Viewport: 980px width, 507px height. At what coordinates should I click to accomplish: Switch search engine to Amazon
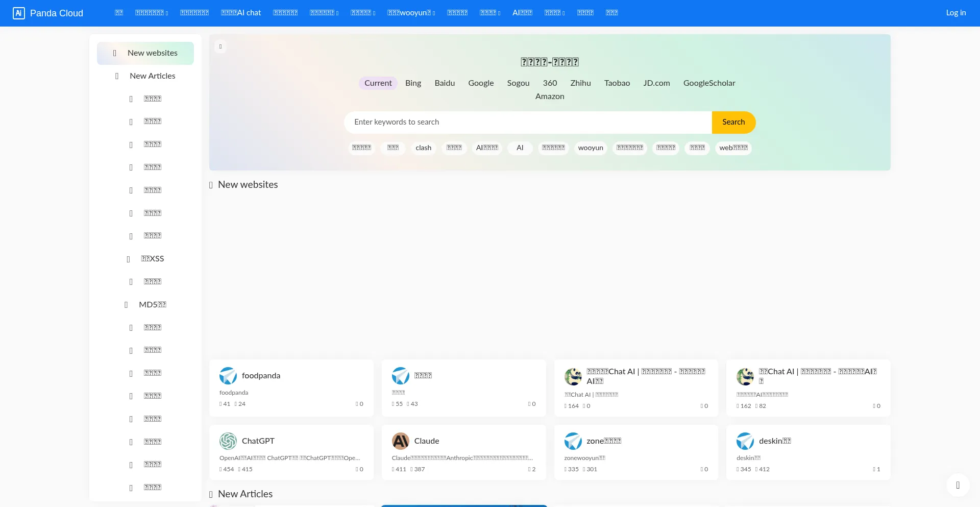click(x=550, y=96)
